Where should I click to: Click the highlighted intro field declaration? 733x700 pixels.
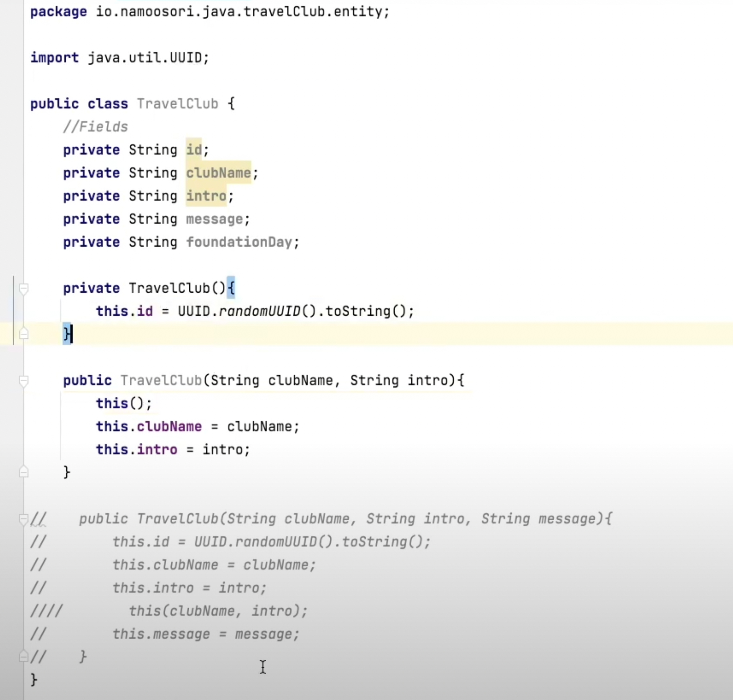tap(206, 196)
